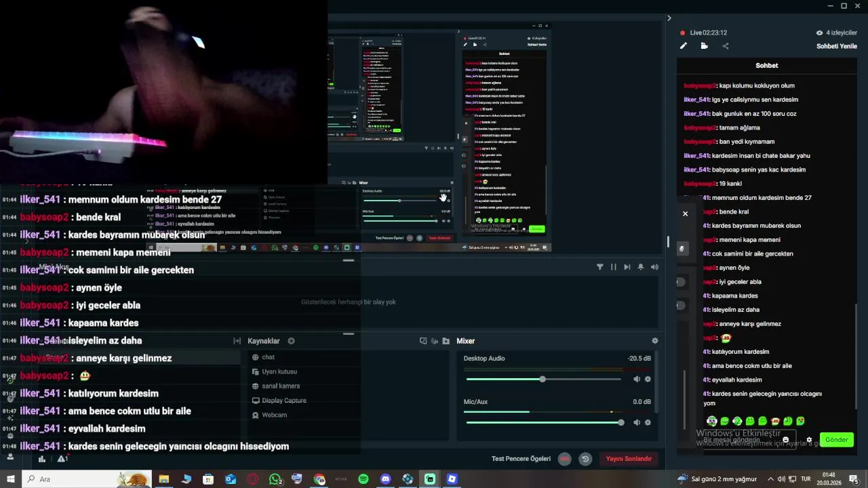Edit stream info with the pencil icon
Viewport: 868px width, 488px height.
point(684,46)
